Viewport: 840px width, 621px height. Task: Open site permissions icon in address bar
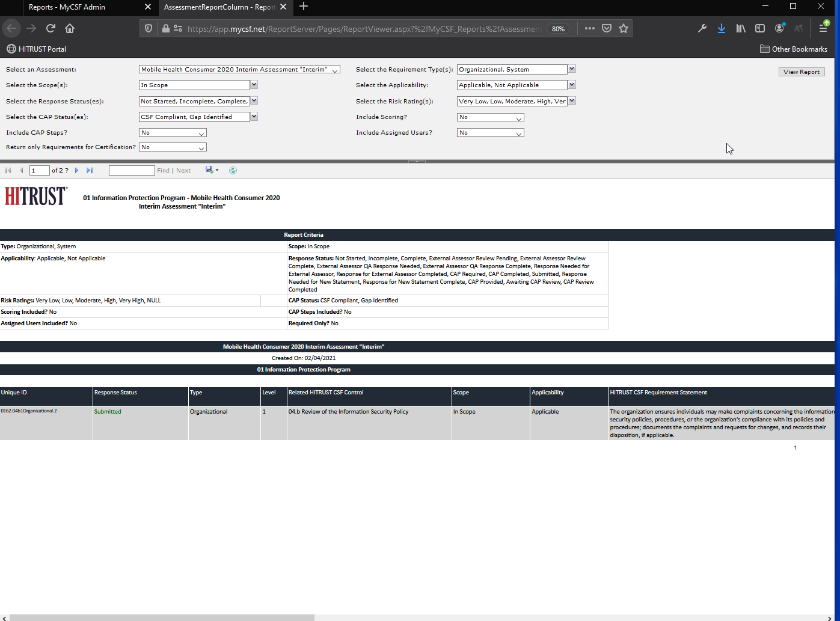tap(177, 28)
